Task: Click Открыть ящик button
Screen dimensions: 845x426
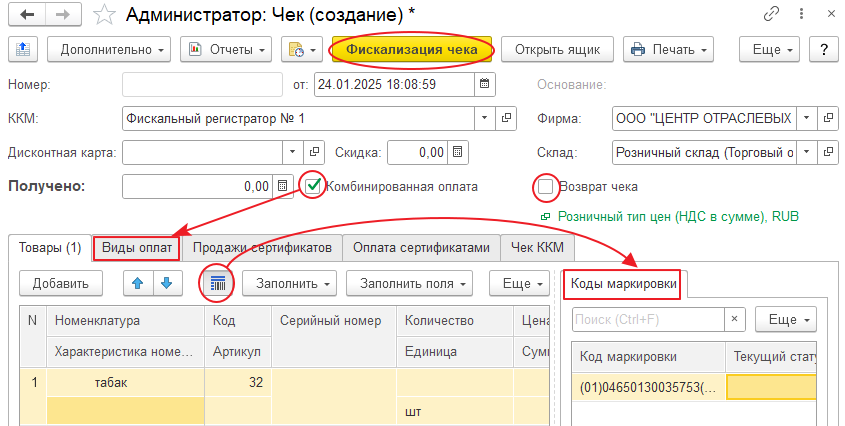Action: [556, 49]
